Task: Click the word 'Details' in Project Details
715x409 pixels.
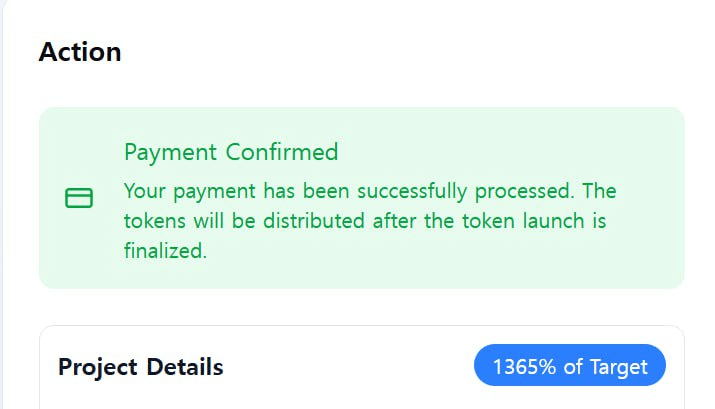Action: [185, 367]
